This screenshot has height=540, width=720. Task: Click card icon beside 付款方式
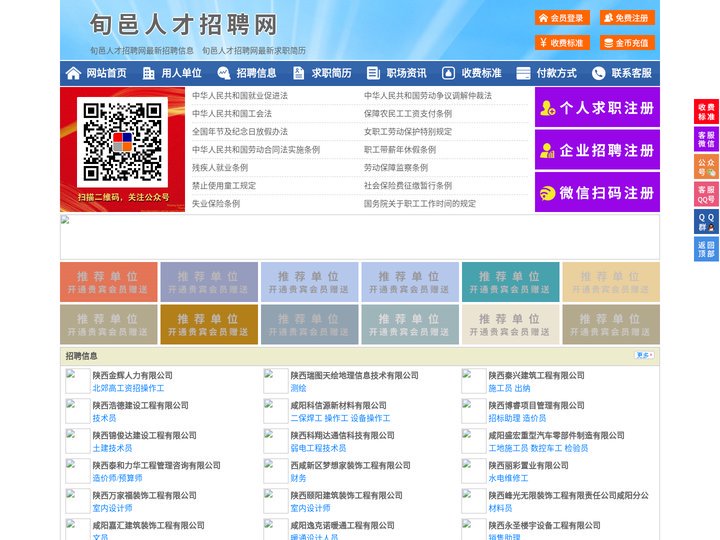tap(523, 73)
